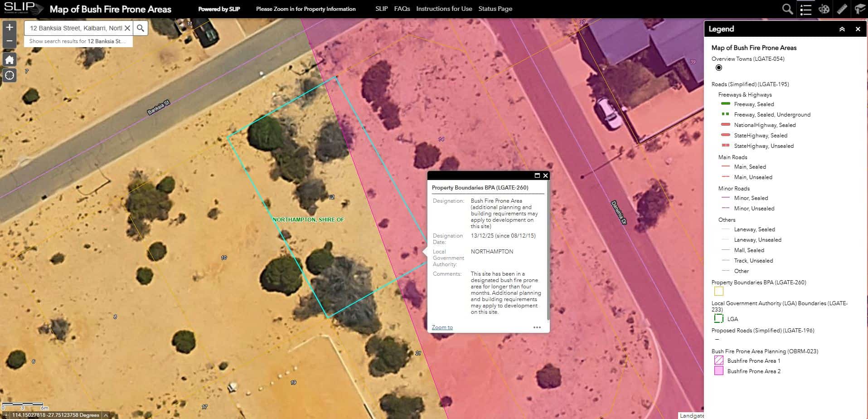Viewport: 868px width, 419px height.
Task: Return to map default home extent
Action: pyautogui.click(x=10, y=59)
